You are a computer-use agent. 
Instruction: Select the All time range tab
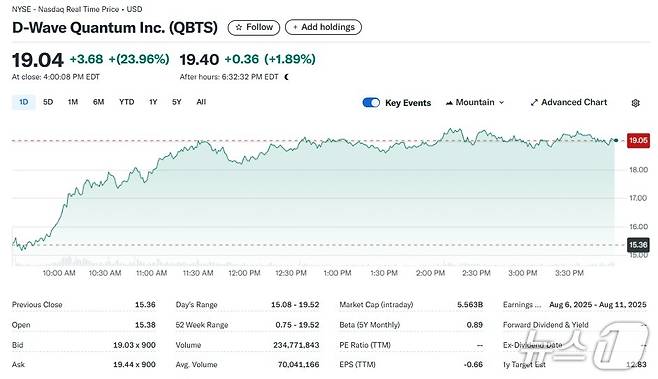tap(201, 102)
